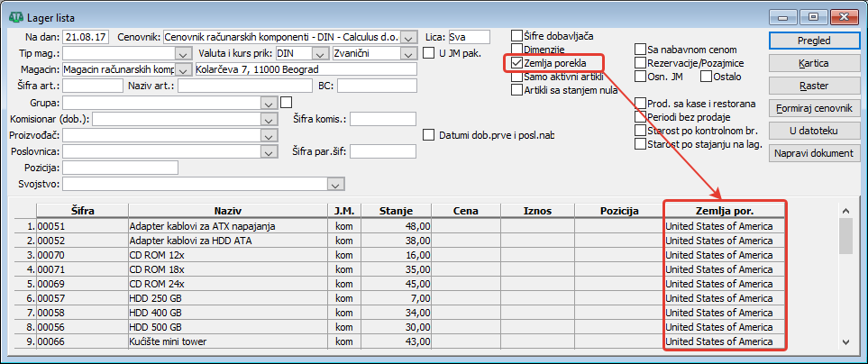Click the Šifra par.šif field
The width and height of the screenshot is (868, 364).
(383, 151)
